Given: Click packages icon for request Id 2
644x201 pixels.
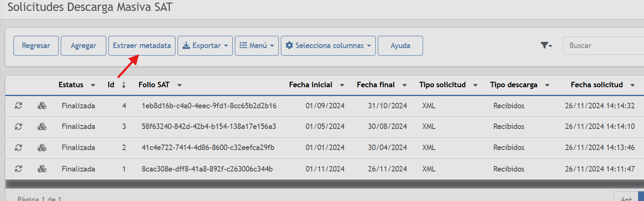Looking at the screenshot, I should [42, 147].
